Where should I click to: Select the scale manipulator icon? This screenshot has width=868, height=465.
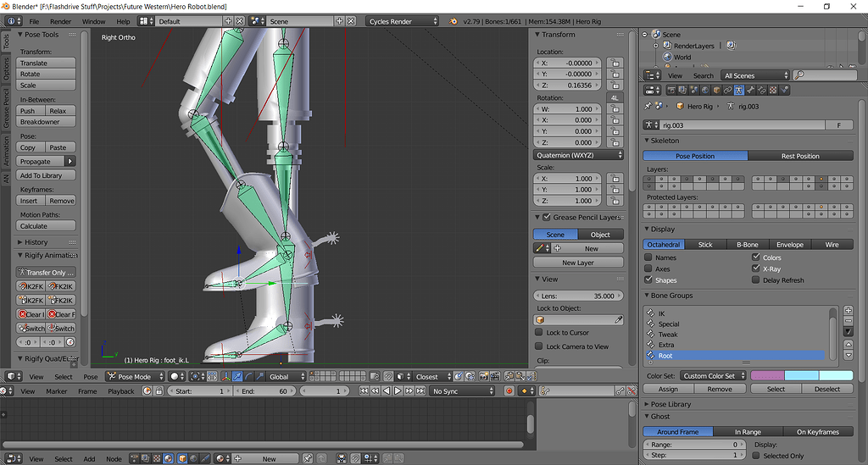[x=260, y=377]
